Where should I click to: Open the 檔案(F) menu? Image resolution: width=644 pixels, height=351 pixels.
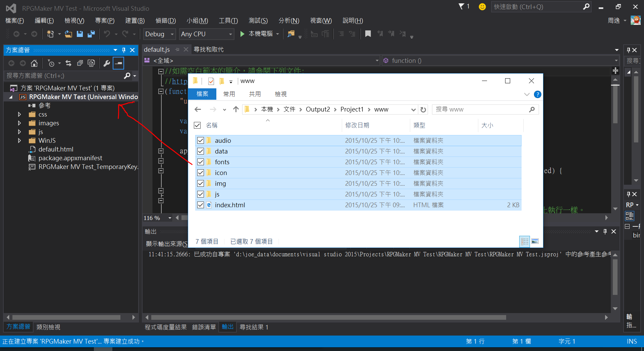(15, 20)
